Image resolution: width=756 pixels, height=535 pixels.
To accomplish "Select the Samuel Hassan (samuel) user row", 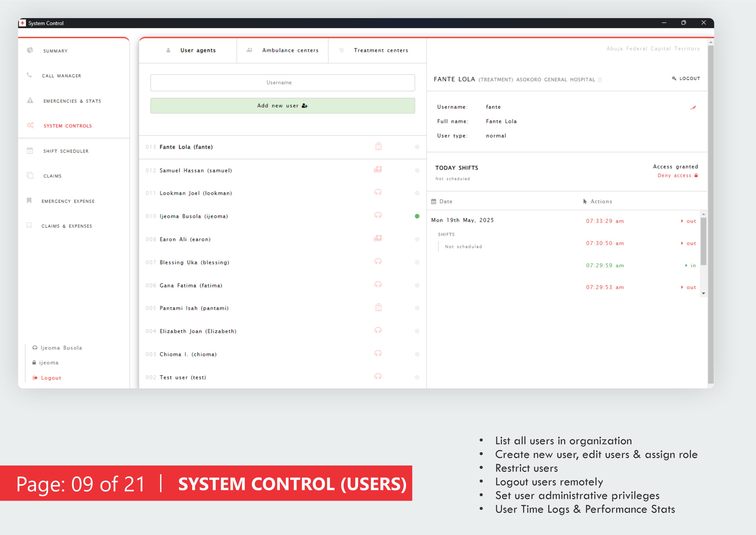I will pyautogui.click(x=283, y=170).
